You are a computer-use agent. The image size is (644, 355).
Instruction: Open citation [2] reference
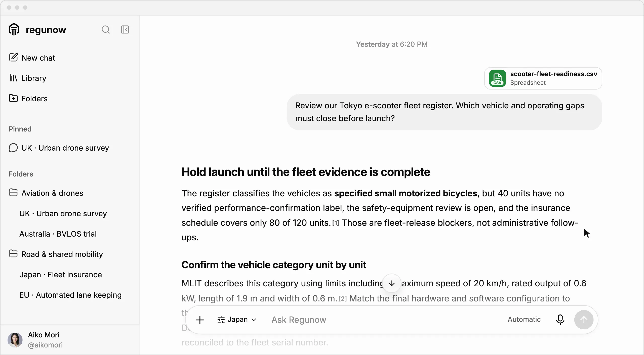(x=343, y=299)
